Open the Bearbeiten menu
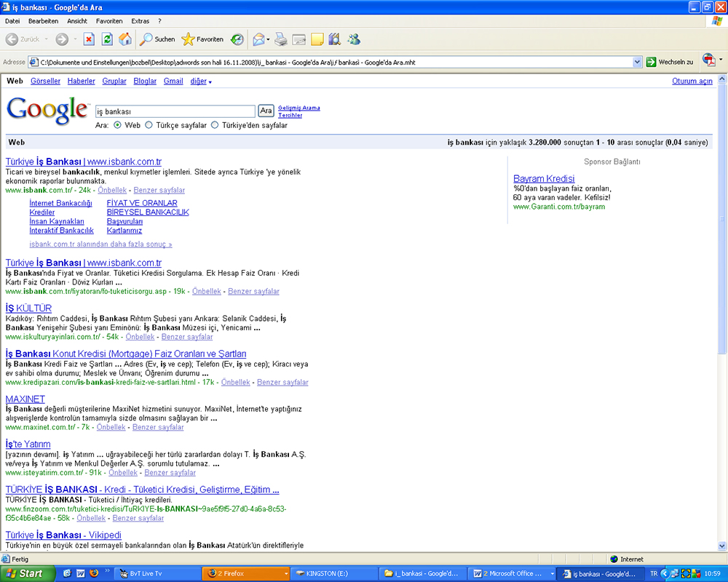Viewport: 728px width, 582px height. tap(43, 21)
